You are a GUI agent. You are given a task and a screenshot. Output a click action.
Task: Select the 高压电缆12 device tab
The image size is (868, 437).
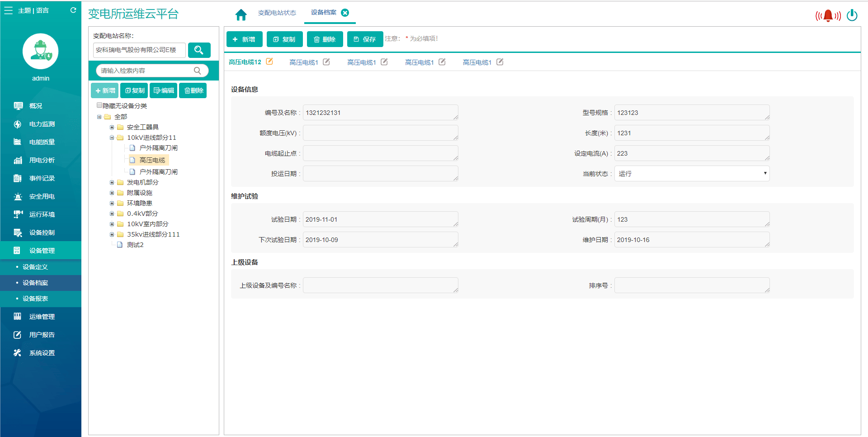245,62
